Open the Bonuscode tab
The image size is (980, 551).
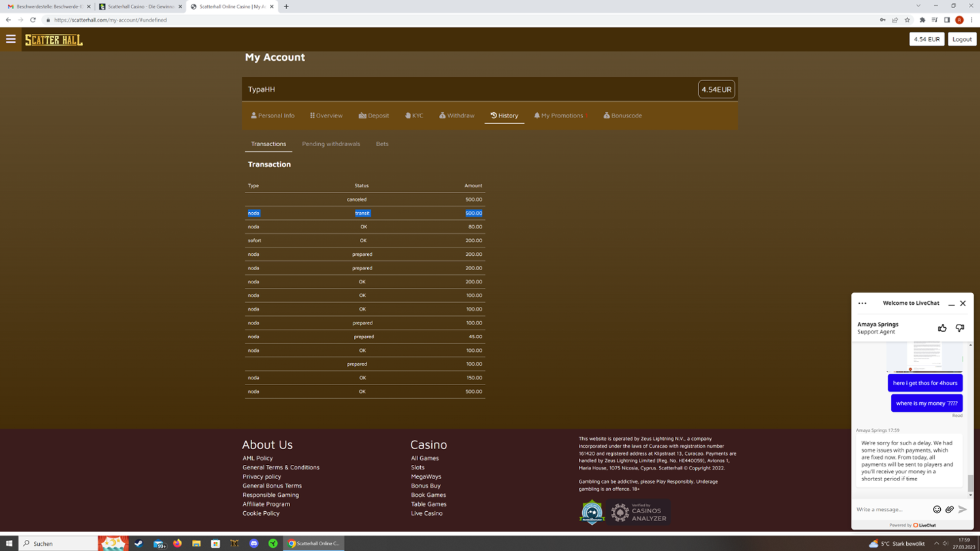(x=623, y=116)
